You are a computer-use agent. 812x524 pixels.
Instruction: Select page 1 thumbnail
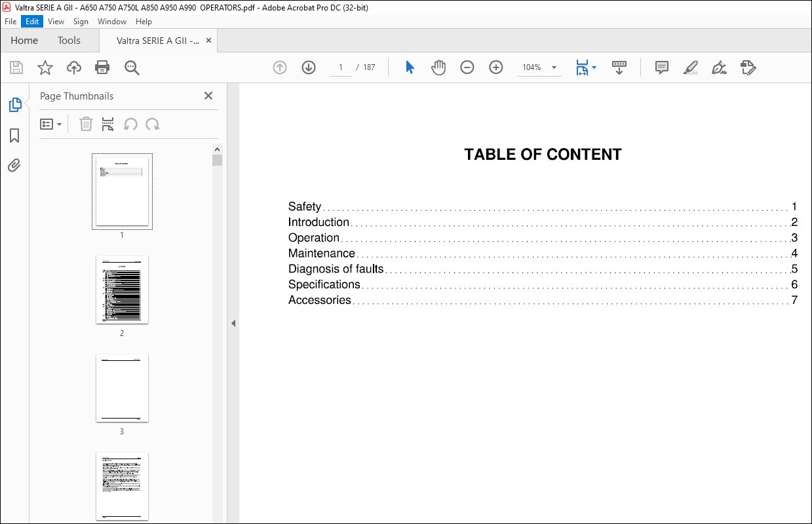[122, 192]
